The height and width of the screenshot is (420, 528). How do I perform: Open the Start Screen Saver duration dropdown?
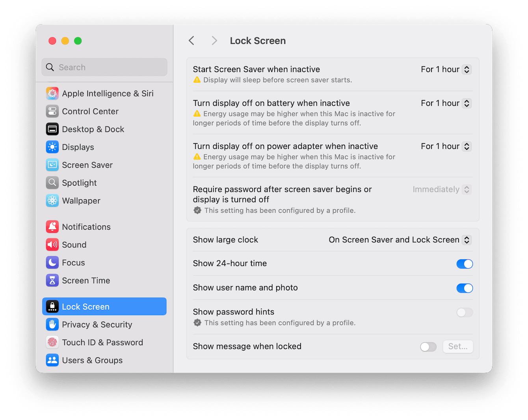pyautogui.click(x=445, y=69)
